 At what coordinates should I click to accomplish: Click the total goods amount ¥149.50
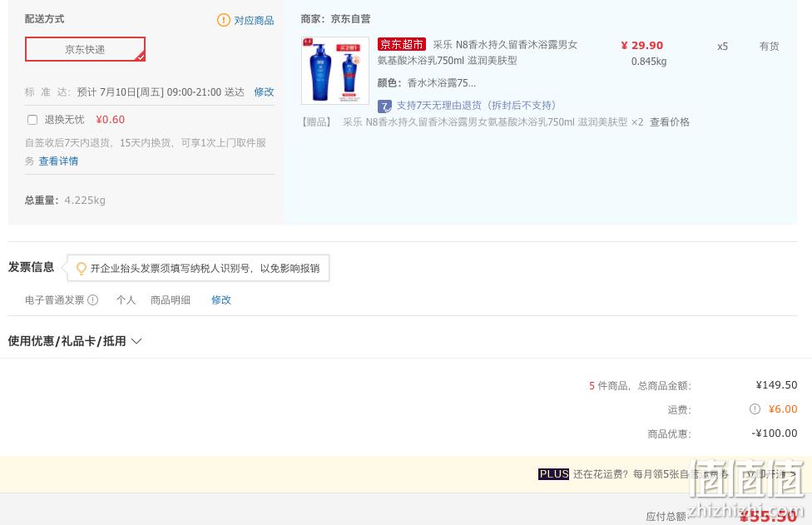click(x=776, y=384)
